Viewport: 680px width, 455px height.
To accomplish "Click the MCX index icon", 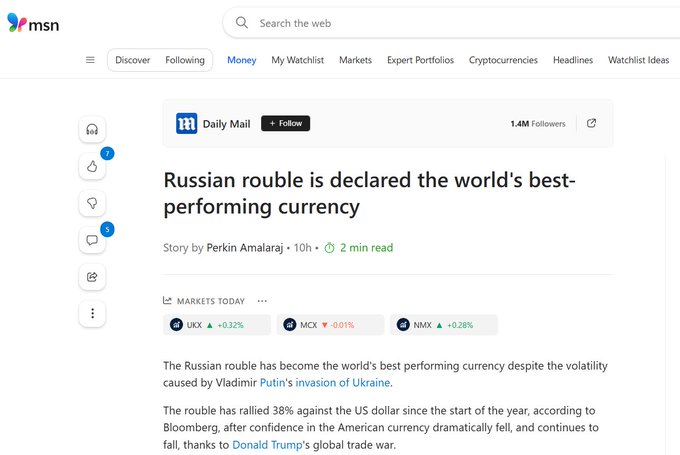I will [290, 324].
